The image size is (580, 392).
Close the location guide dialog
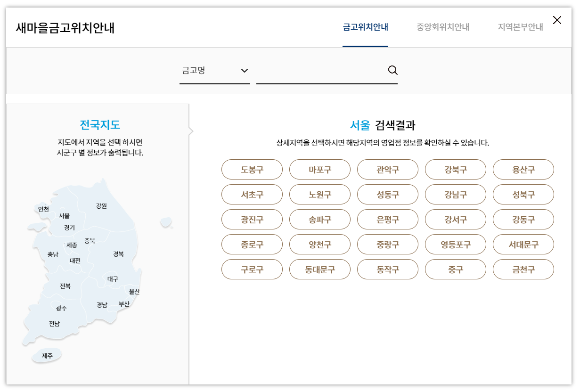(557, 20)
